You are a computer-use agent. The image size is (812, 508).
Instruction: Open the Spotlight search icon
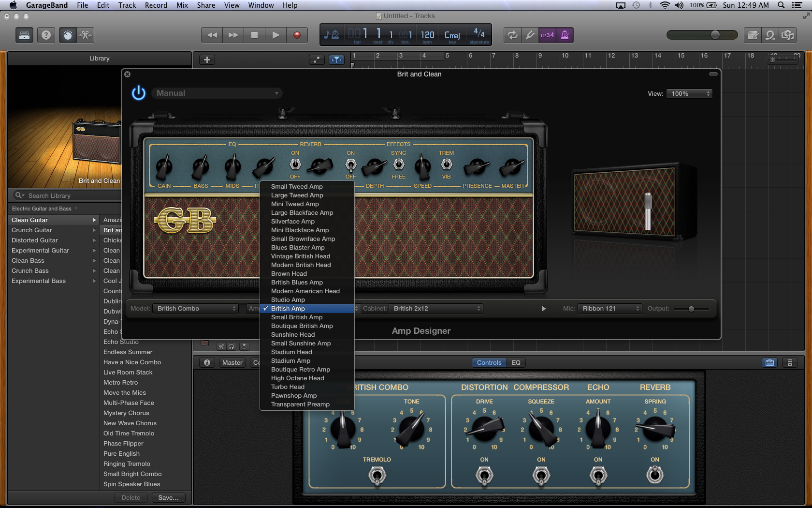(x=781, y=5)
